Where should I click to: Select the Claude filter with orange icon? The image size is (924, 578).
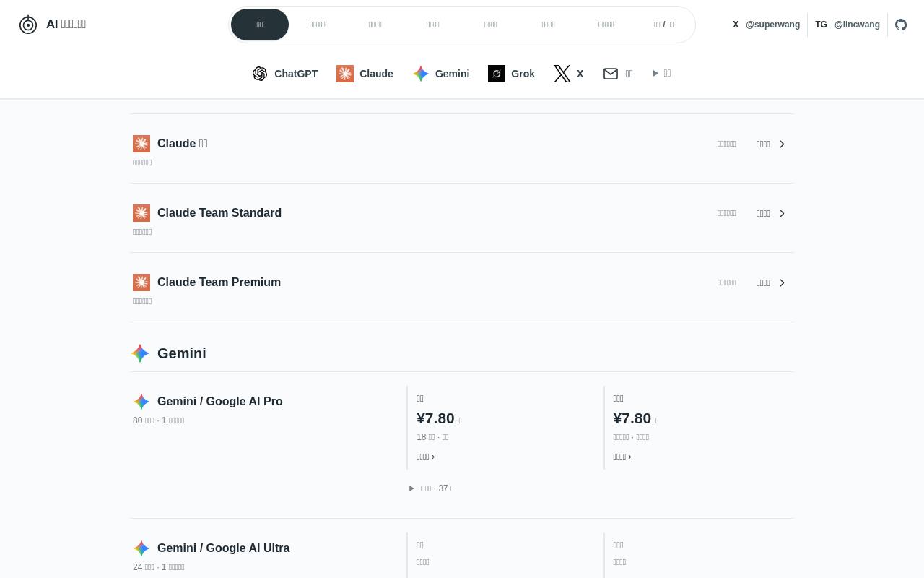point(365,74)
